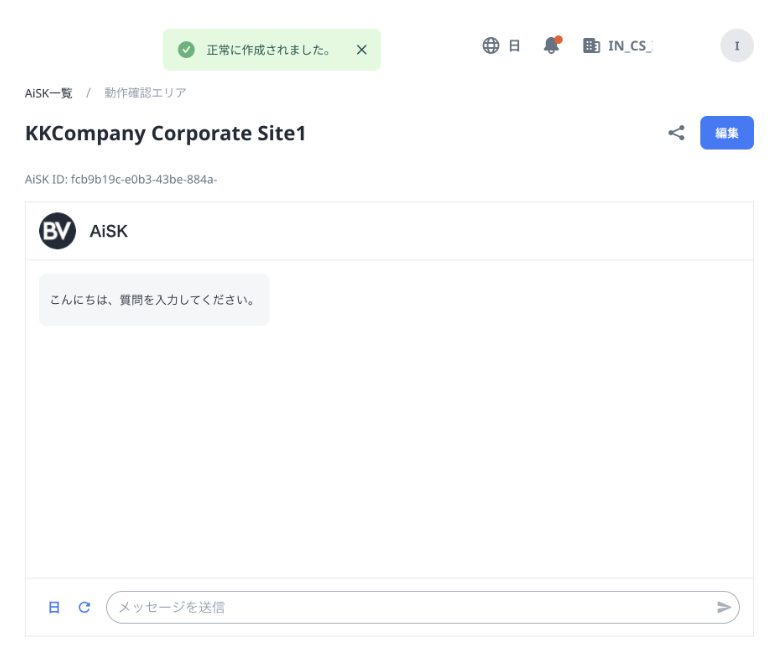Click the green success checkmark icon
Screen dimensions: 772x659
[186, 50]
